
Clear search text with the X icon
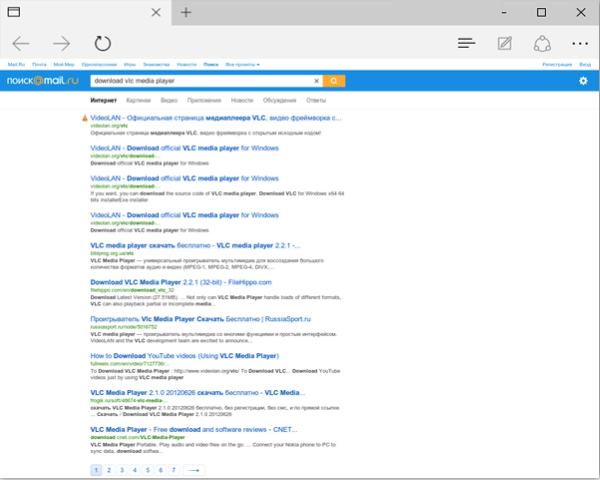[316, 81]
